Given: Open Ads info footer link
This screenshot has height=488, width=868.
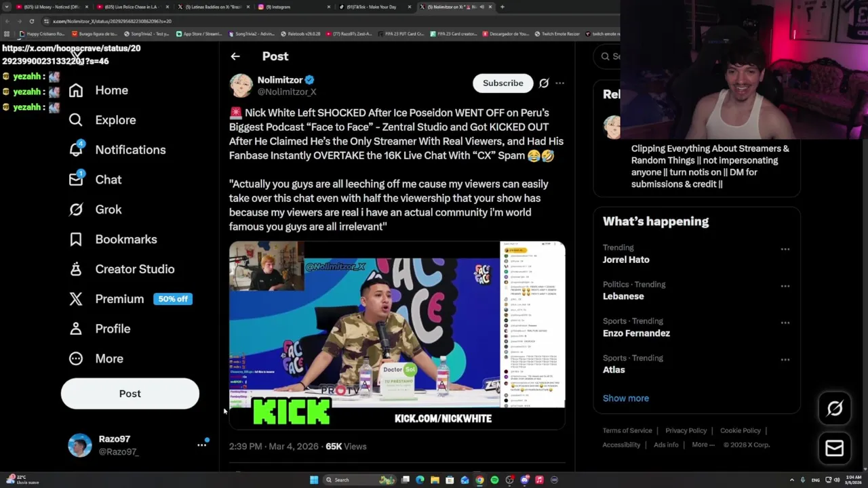Looking at the screenshot, I should point(666,445).
